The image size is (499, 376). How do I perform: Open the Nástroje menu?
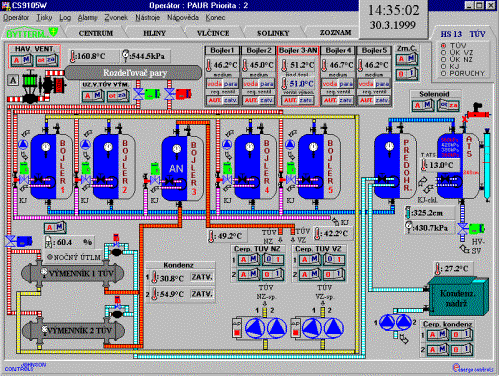pos(147,18)
